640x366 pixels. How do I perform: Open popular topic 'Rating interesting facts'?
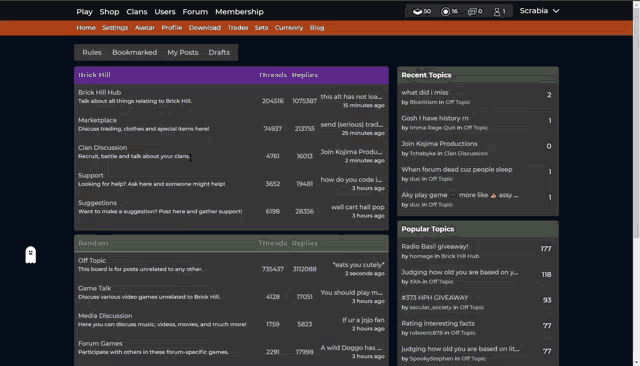coord(438,324)
